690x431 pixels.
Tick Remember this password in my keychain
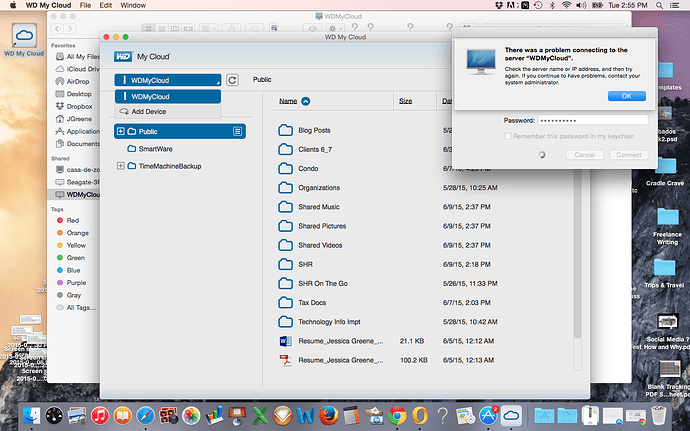[508, 136]
